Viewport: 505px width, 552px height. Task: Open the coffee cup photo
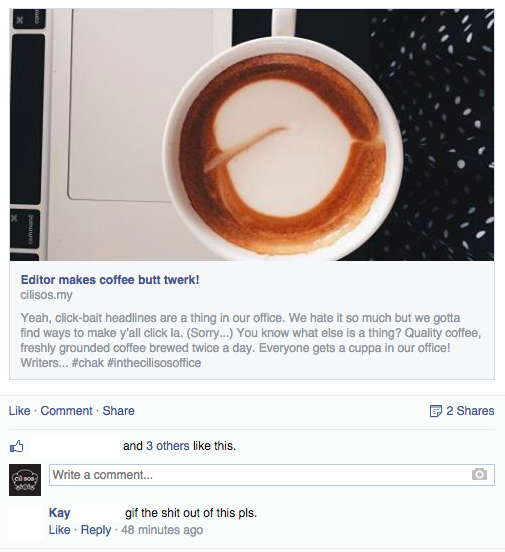click(x=252, y=135)
